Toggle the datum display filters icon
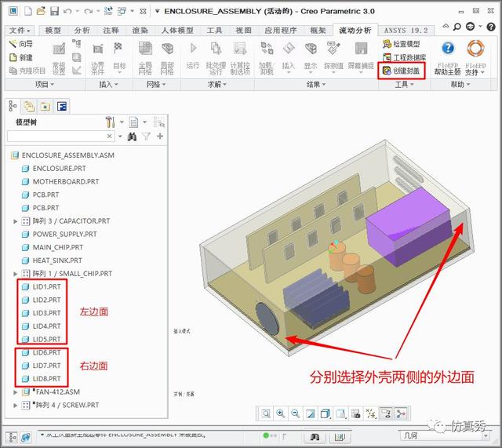 (x=371, y=413)
